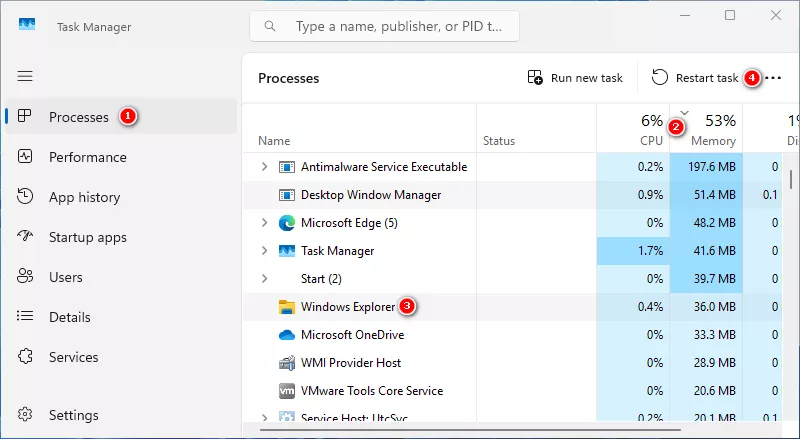800x439 pixels.
Task: Expand Antimalware Service Executable process group
Action: [x=264, y=166]
